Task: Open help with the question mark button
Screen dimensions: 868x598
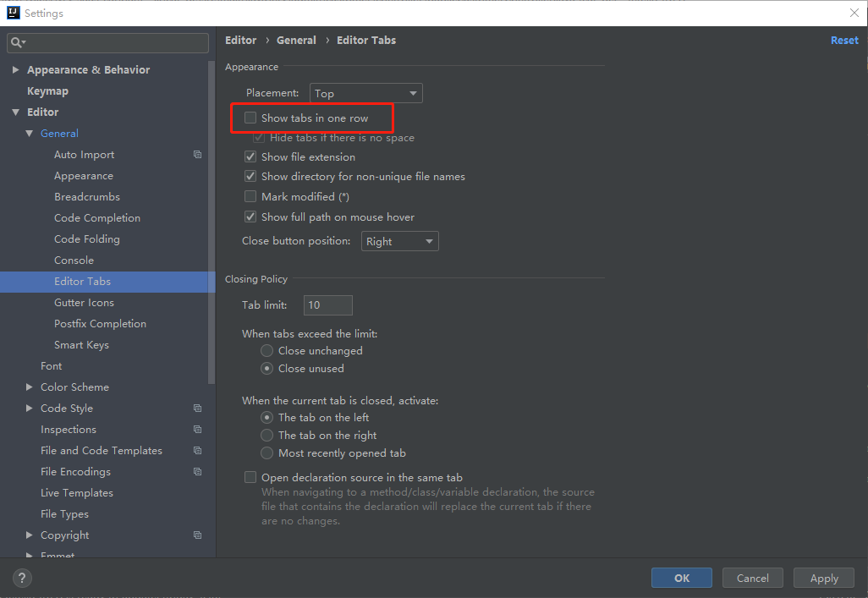Action: [x=22, y=578]
